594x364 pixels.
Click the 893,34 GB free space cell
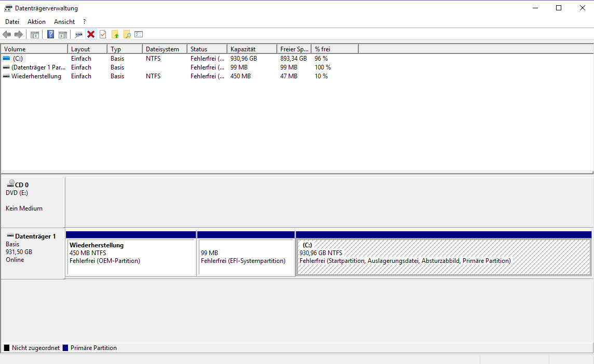[293, 58]
